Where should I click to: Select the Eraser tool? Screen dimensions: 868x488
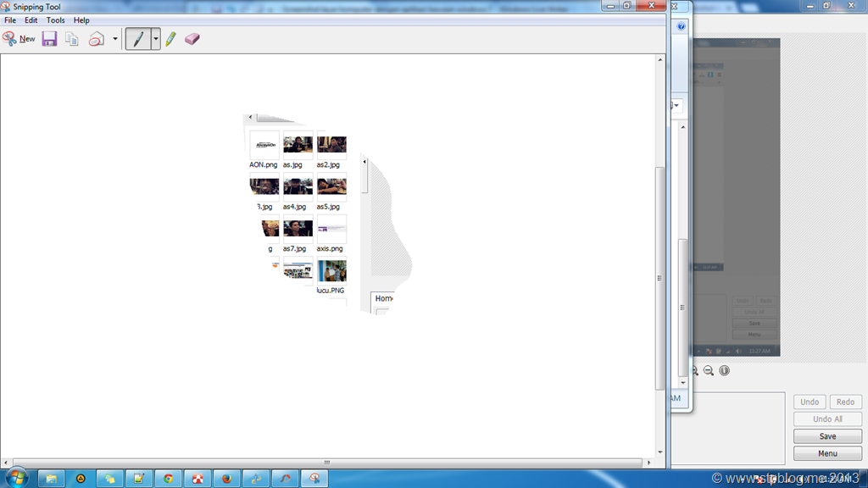click(x=192, y=39)
